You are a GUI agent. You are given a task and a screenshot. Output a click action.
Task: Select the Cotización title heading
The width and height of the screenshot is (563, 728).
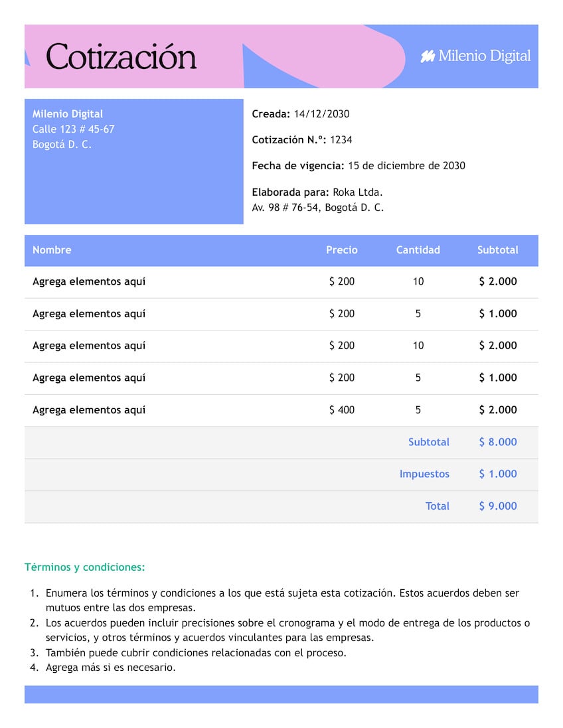121,58
